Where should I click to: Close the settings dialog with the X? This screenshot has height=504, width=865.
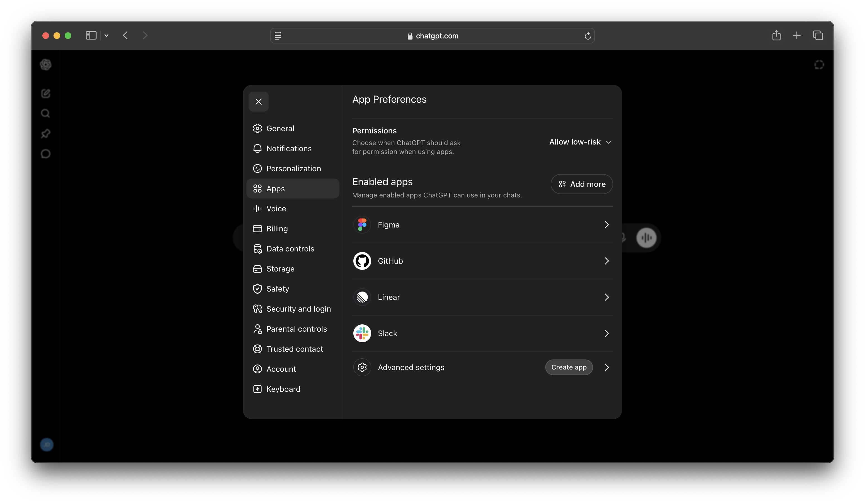tap(259, 102)
